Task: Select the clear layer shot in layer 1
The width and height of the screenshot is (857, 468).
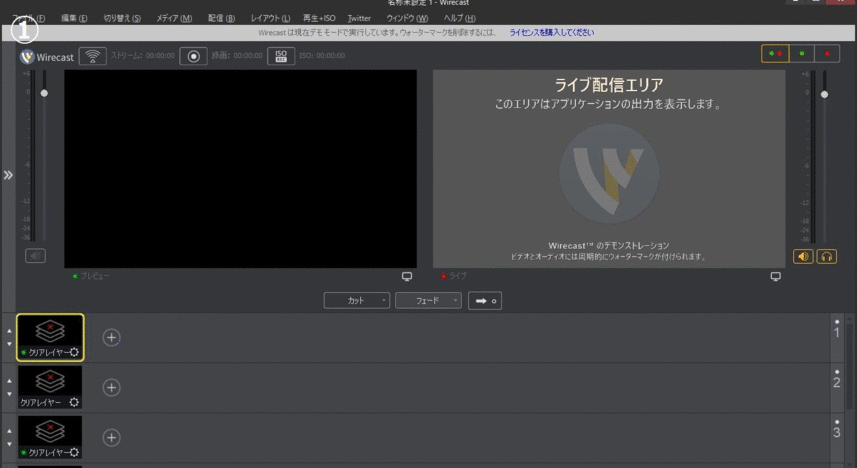Action: pos(50,337)
